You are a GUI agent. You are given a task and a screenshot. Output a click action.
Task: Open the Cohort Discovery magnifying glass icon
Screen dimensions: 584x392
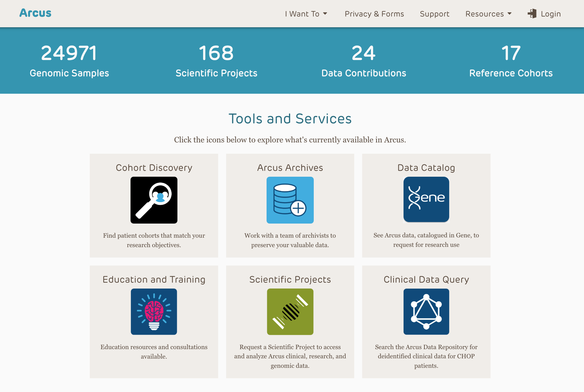(154, 200)
